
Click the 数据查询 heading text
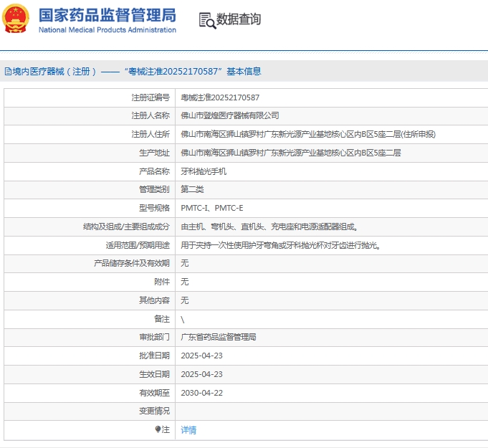tap(239, 19)
